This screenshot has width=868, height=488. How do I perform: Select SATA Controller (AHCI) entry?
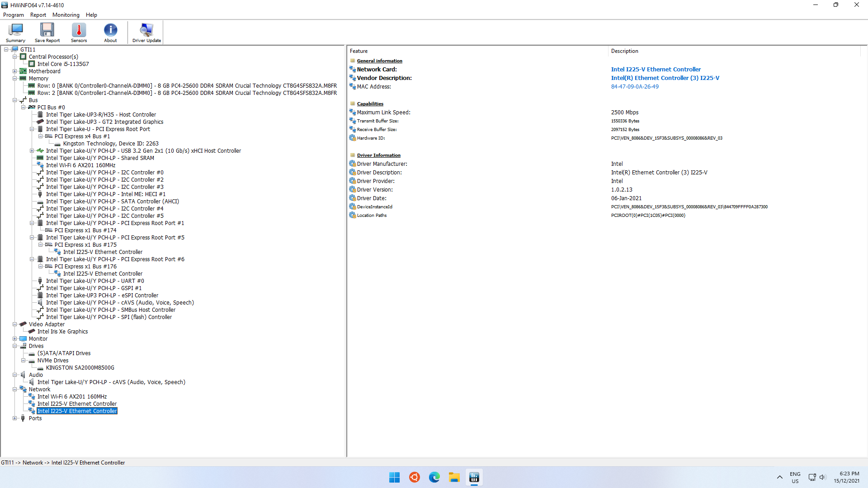coord(112,202)
